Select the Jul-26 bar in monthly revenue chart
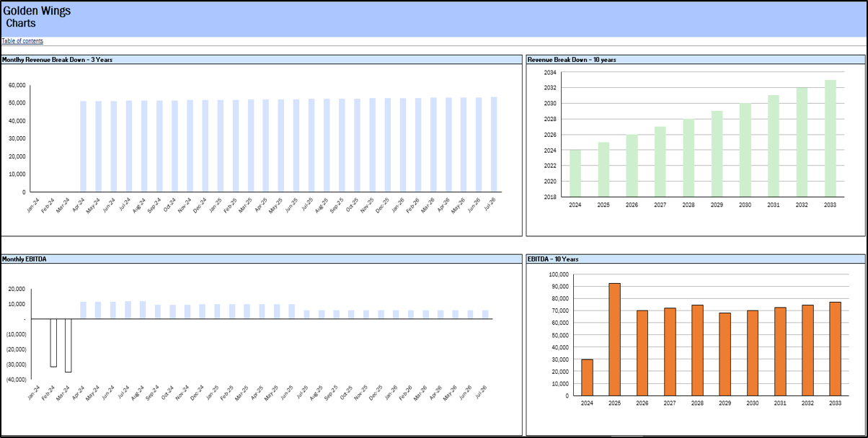This screenshot has height=438, width=868. pos(494,145)
